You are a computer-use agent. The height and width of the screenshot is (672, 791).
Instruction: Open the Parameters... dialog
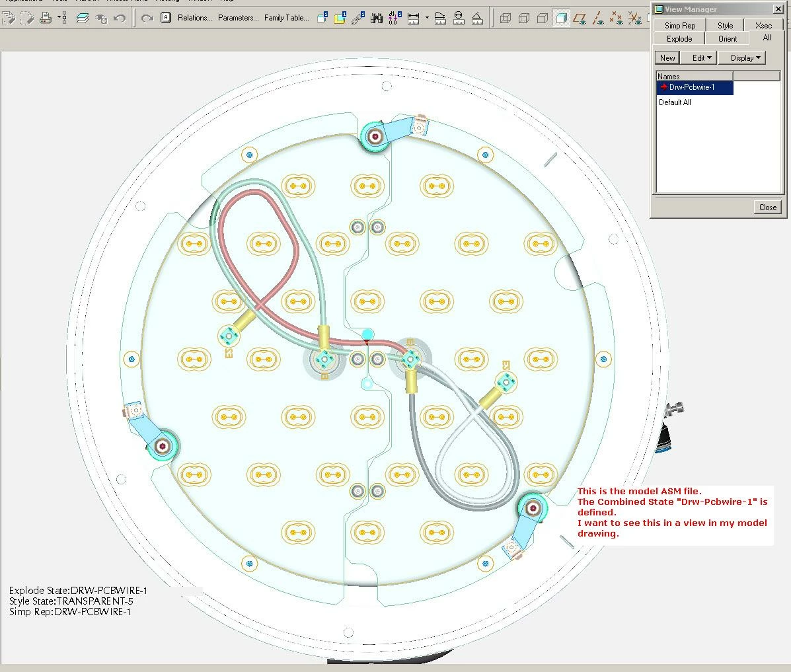(x=238, y=18)
